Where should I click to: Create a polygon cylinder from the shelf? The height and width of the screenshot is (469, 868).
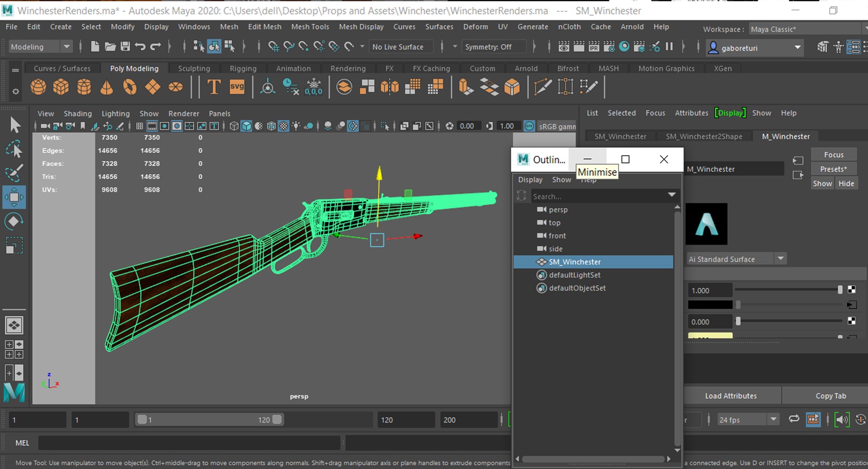tap(84, 86)
